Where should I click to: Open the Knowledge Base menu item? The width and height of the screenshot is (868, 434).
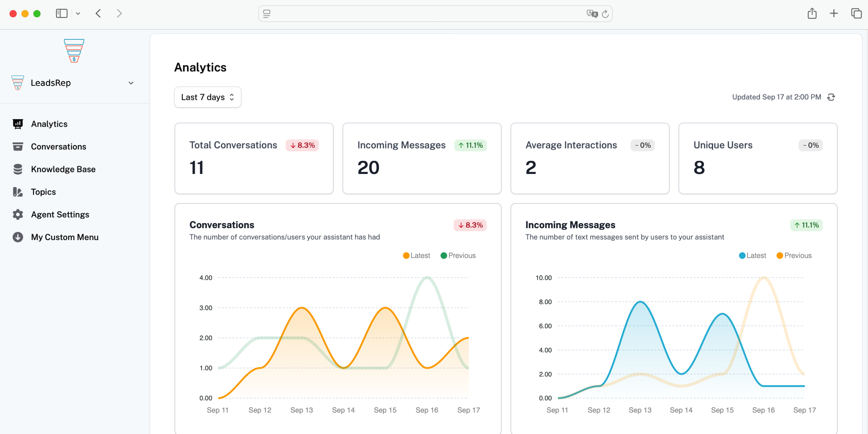[63, 169]
